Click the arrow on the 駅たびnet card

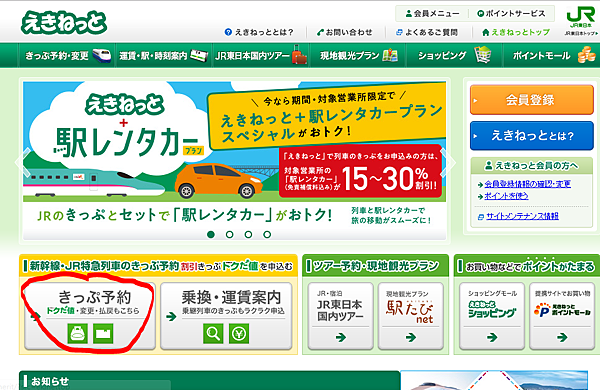tap(411, 337)
